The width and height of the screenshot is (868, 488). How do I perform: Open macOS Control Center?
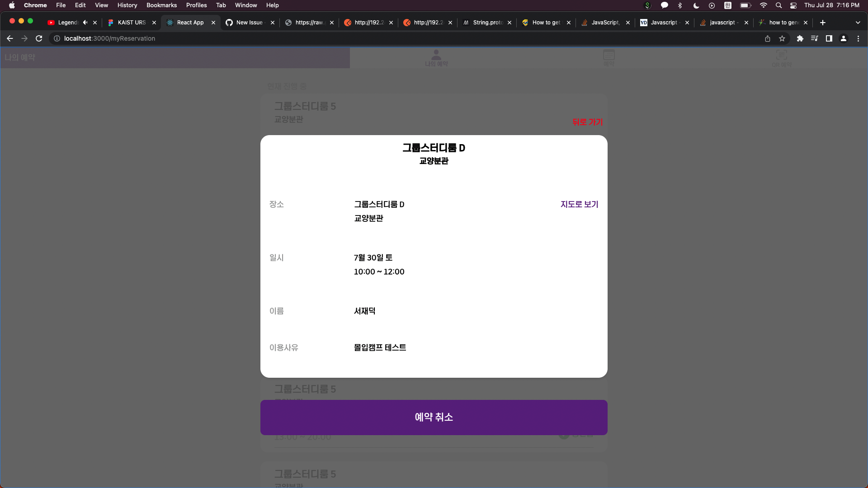click(793, 5)
